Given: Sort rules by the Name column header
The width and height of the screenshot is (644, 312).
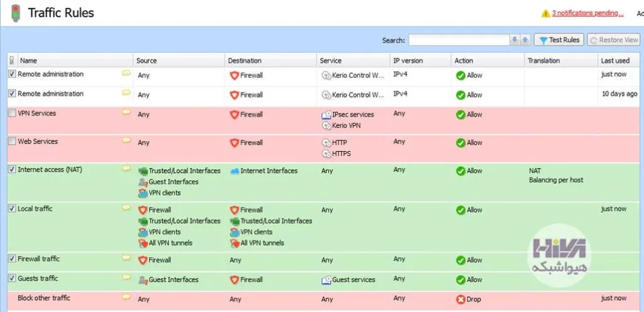Looking at the screenshot, I should (75, 60).
